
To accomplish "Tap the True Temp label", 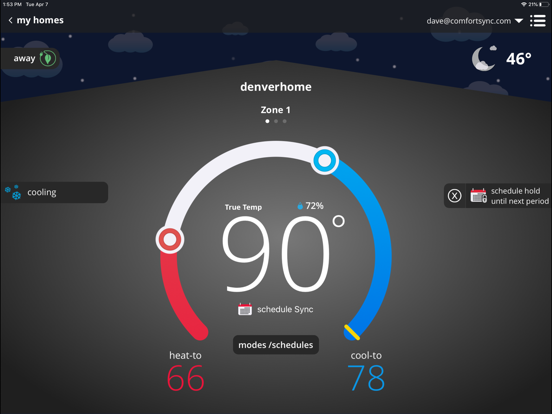I will [x=243, y=207].
